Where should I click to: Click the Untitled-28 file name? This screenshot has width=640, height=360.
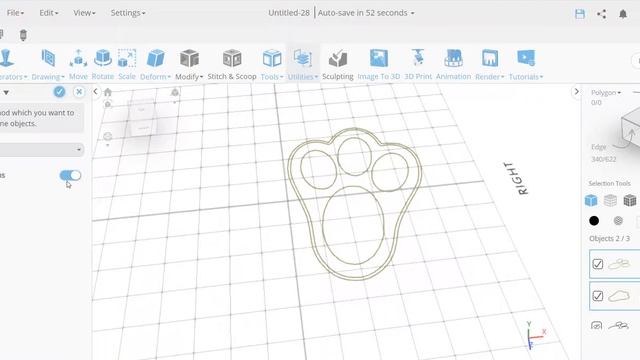(289, 13)
